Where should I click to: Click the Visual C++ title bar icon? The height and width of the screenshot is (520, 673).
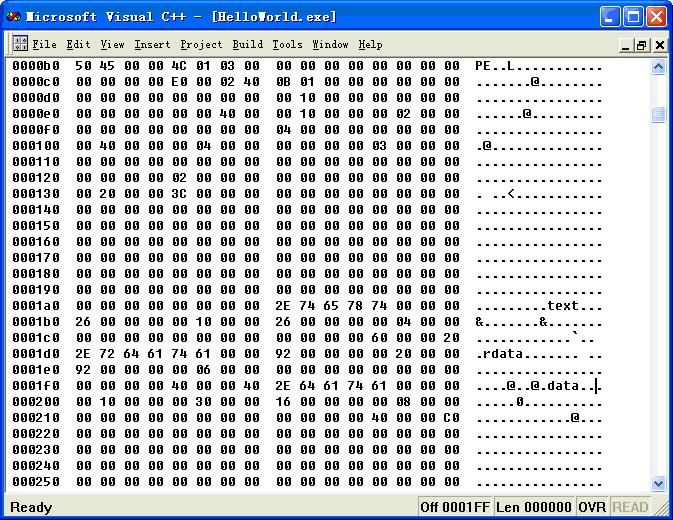click(13, 17)
